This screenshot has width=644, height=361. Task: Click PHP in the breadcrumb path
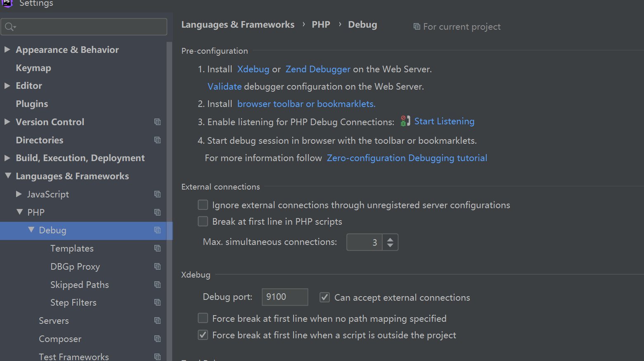point(321,25)
